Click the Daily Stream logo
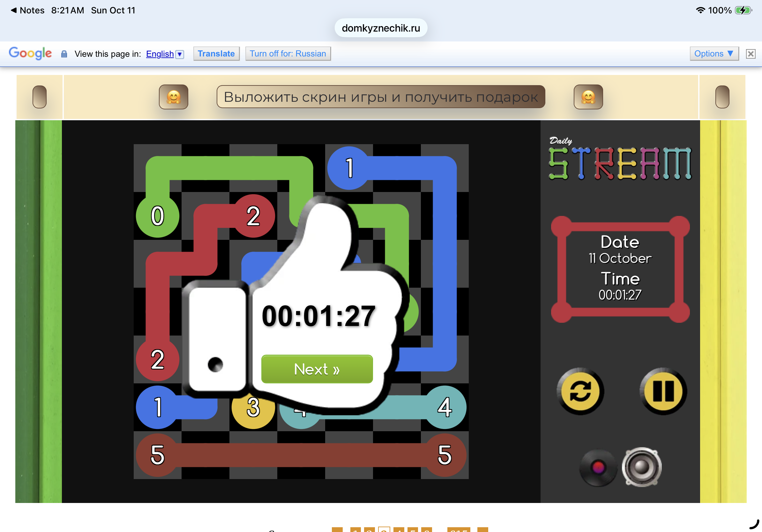Screen dimensions: 762x532 (x=620, y=159)
